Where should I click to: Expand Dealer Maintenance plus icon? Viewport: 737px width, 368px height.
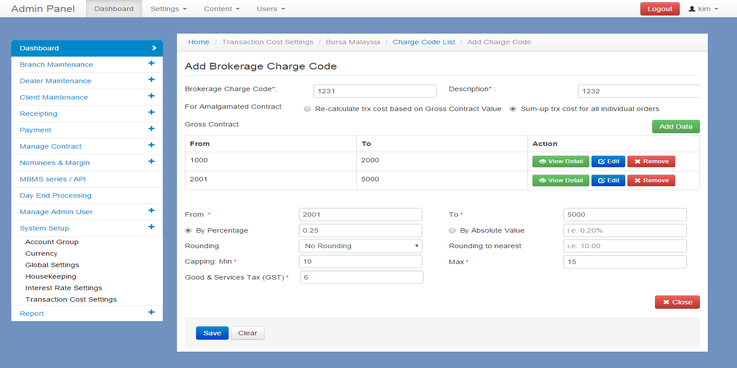pos(151,80)
